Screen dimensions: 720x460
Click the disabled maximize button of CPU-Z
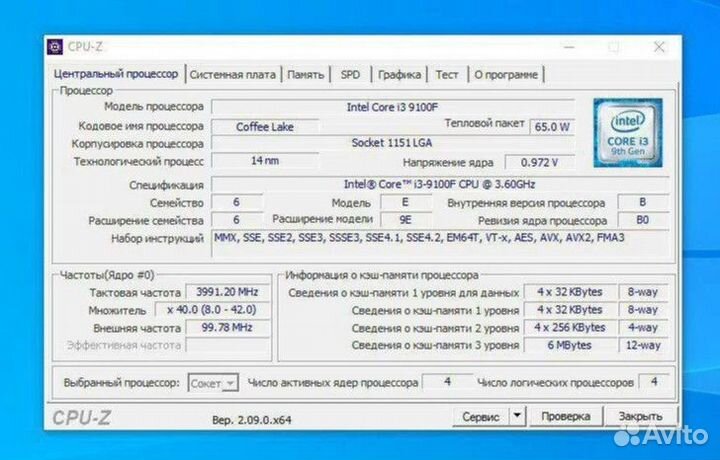point(613,47)
